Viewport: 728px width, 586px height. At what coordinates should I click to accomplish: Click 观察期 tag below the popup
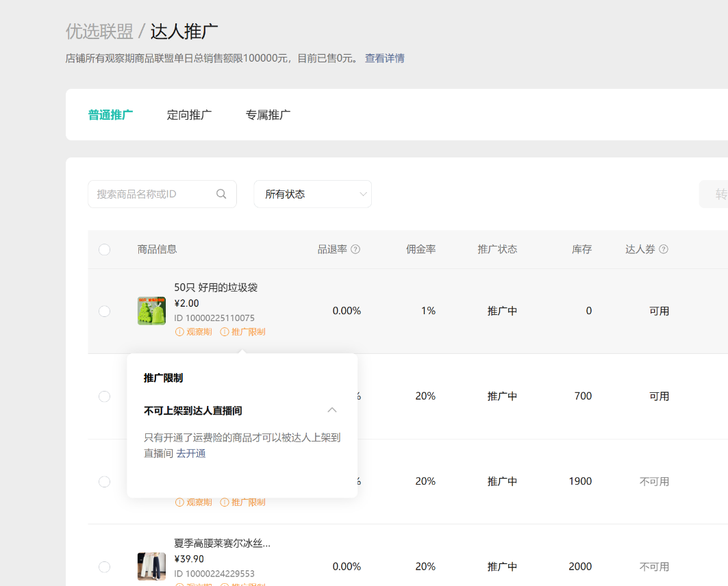194,502
